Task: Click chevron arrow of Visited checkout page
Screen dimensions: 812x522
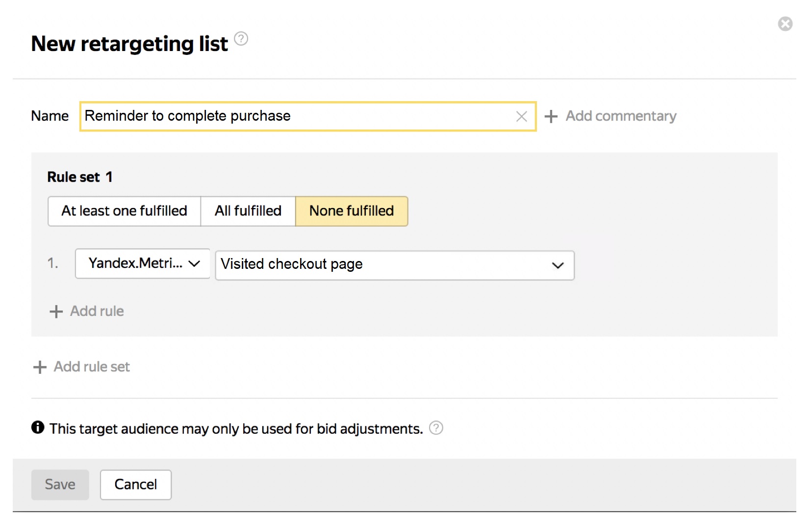Action: click(558, 265)
